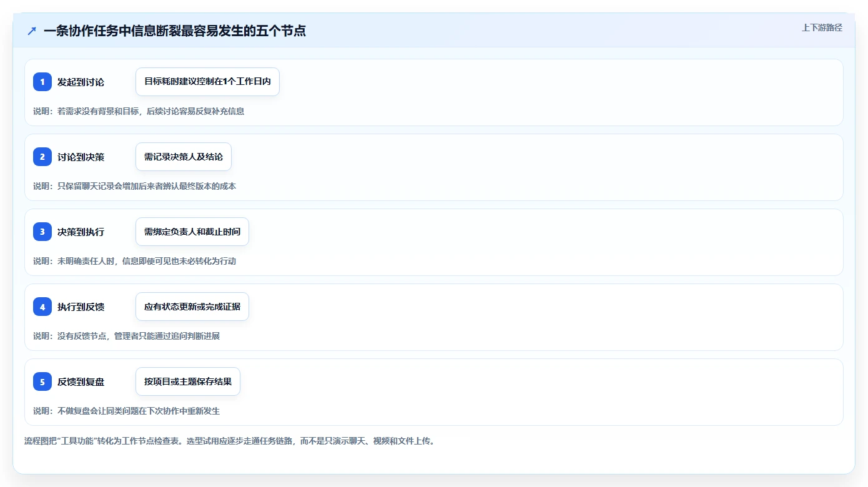The width and height of the screenshot is (868, 487).
Task: Click the 决策到执行 step label
Action: click(x=81, y=232)
